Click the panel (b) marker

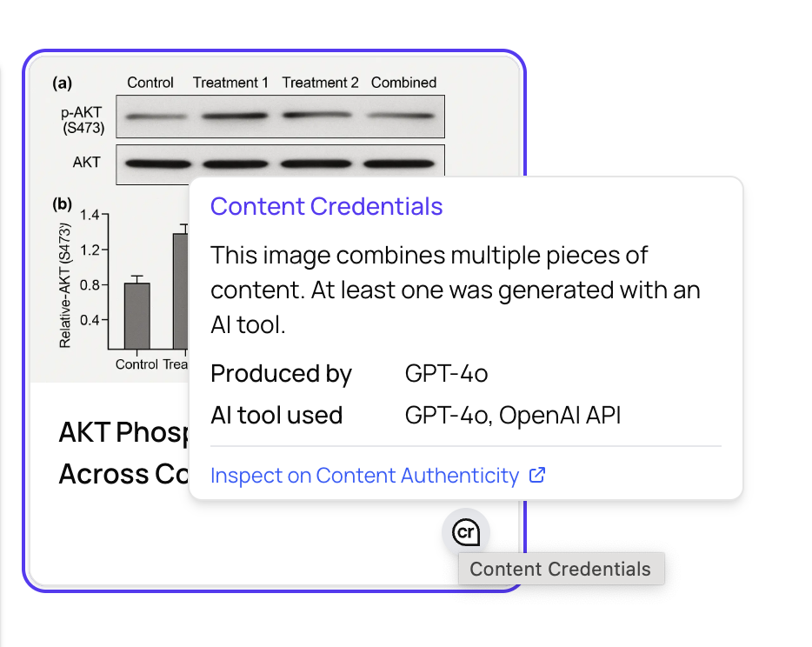coord(63,204)
